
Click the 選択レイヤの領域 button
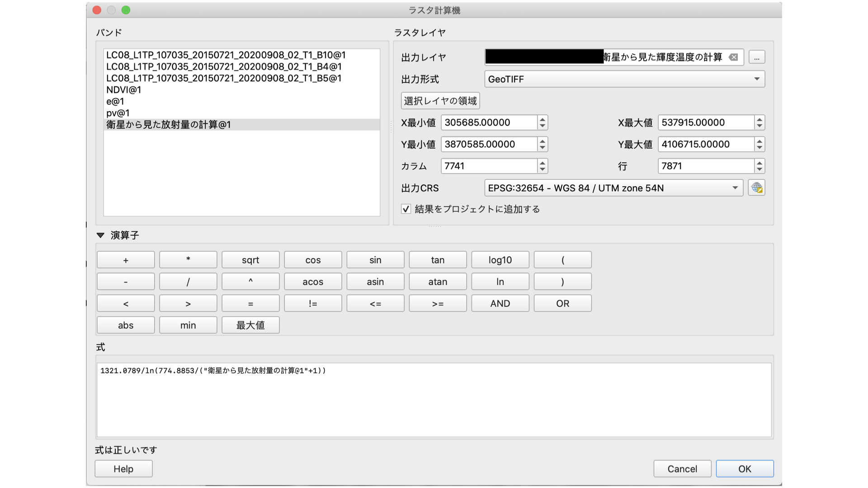pos(440,101)
